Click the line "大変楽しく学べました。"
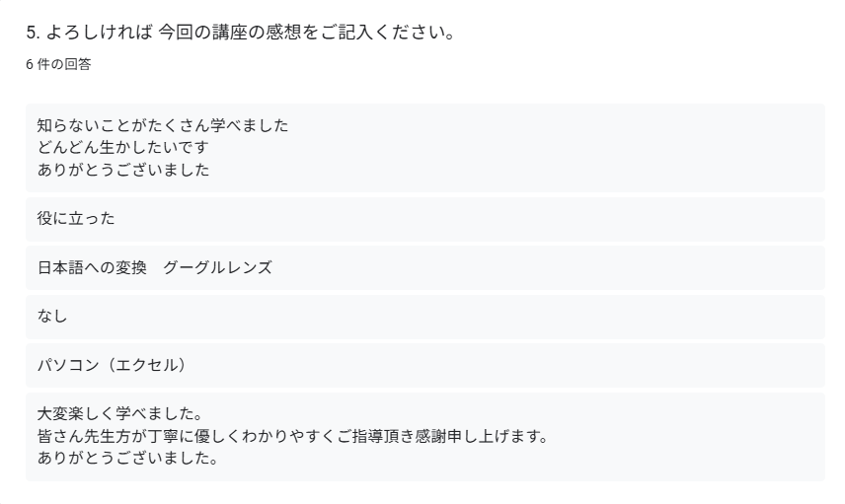Viewport: 845px width, 504px height. click(119, 414)
